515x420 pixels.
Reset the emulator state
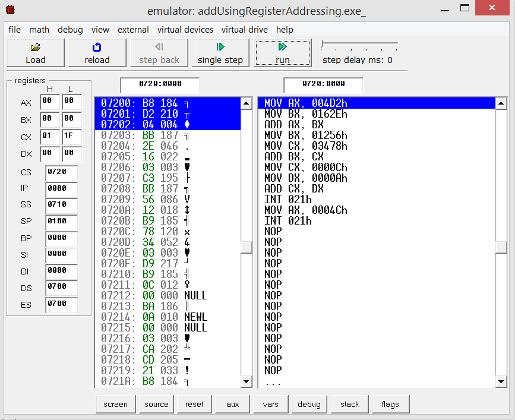tap(194, 404)
